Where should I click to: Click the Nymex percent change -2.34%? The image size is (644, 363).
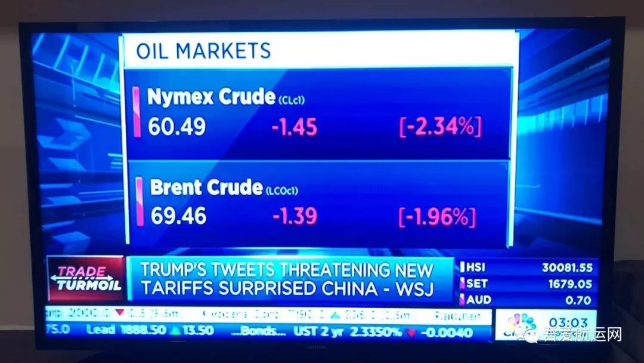coord(440,126)
